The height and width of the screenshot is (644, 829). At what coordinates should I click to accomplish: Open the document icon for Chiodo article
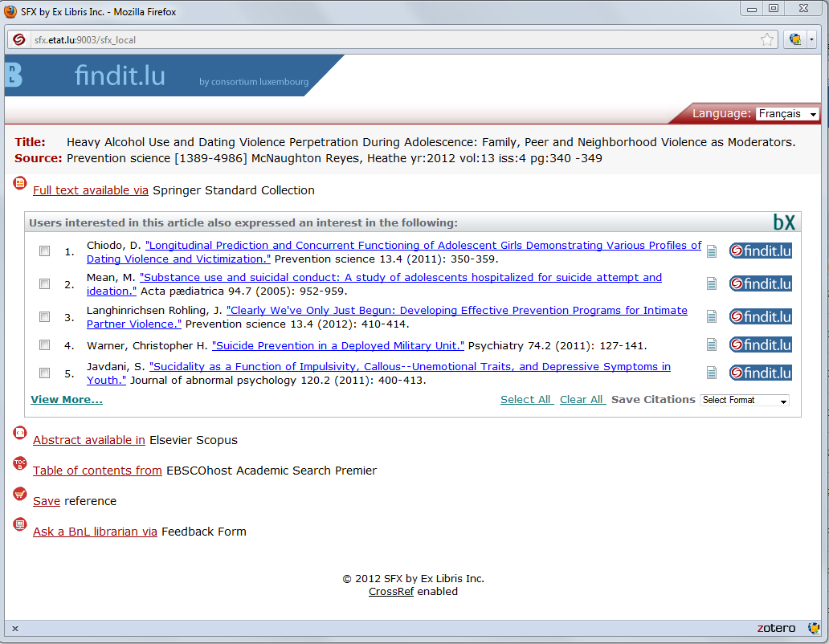712,251
